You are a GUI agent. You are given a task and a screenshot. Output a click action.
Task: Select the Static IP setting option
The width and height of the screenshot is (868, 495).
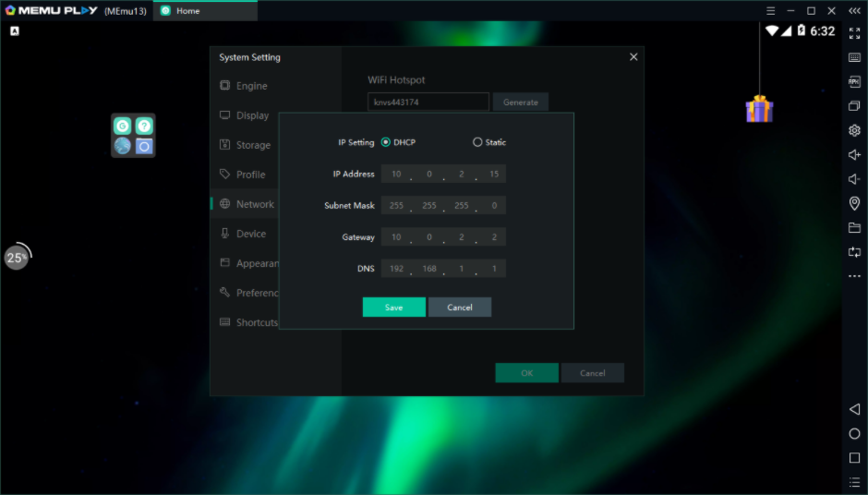477,142
